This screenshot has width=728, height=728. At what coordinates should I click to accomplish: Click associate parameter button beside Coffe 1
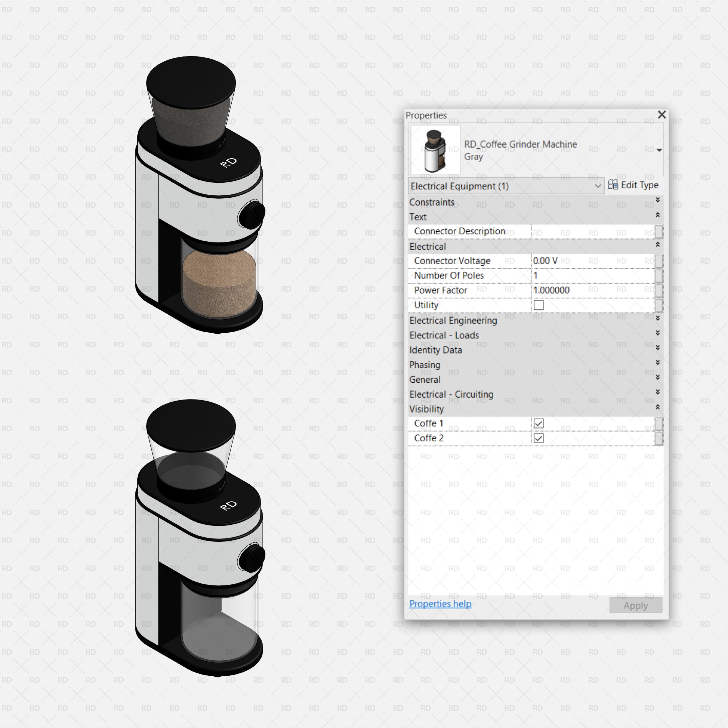[660, 423]
